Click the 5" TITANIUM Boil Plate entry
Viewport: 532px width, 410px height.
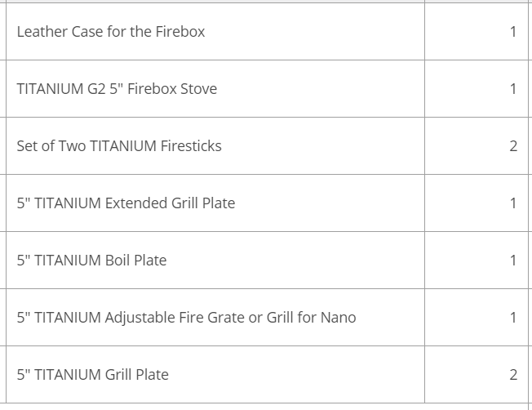click(x=91, y=261)
